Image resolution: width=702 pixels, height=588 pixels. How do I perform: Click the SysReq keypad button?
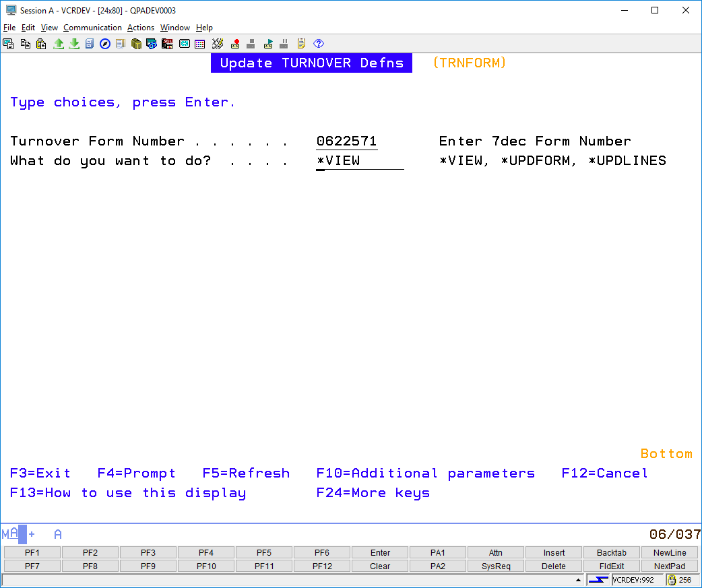tap(496, 566)
